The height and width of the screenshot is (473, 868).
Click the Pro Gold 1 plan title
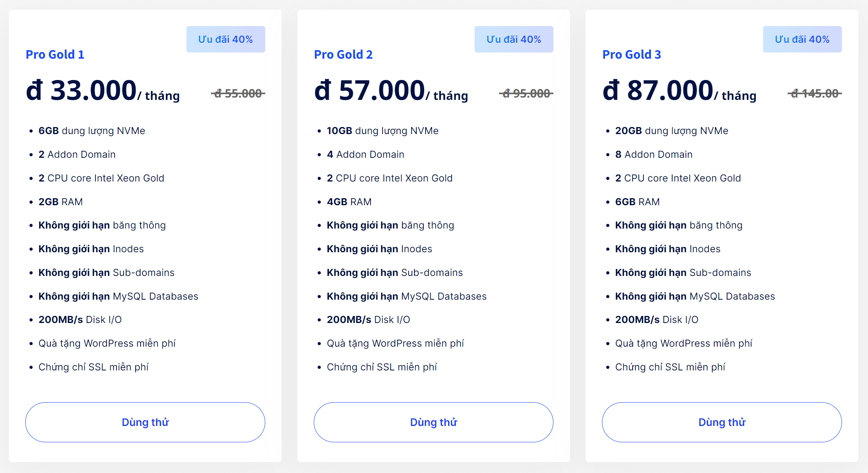click(x=55, y=54)
